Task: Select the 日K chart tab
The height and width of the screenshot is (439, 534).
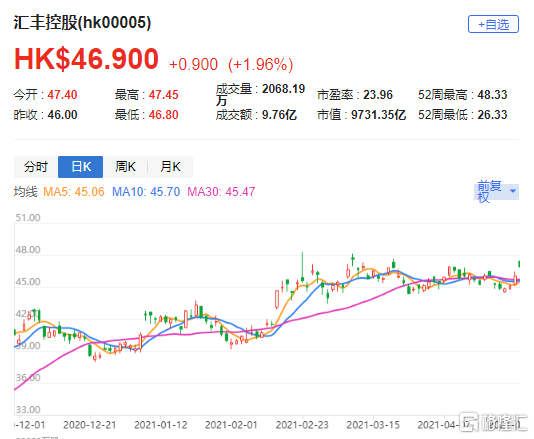Action: point(81,167)
